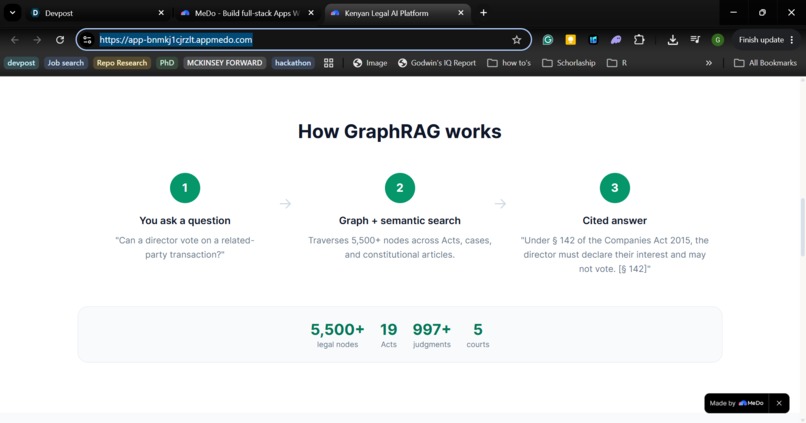Go forward to next page

pyautogui.click(x=37, y=40)
